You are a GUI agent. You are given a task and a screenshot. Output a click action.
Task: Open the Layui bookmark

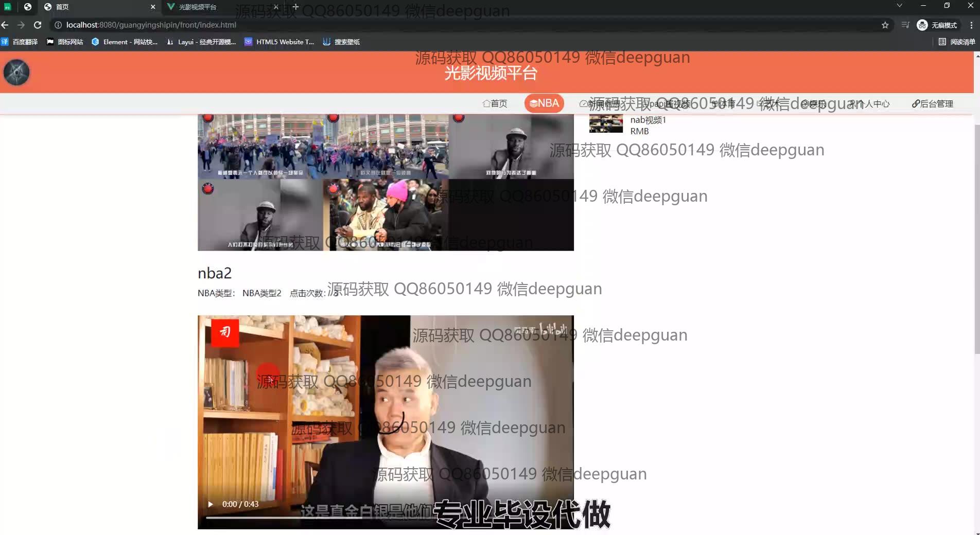click(x=201, y=42)
